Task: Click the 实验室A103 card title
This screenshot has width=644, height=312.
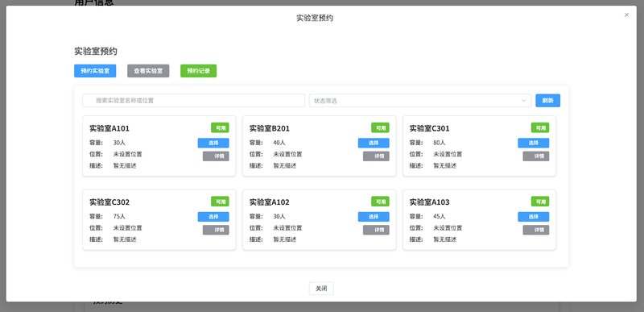Action: click(430, 202)
